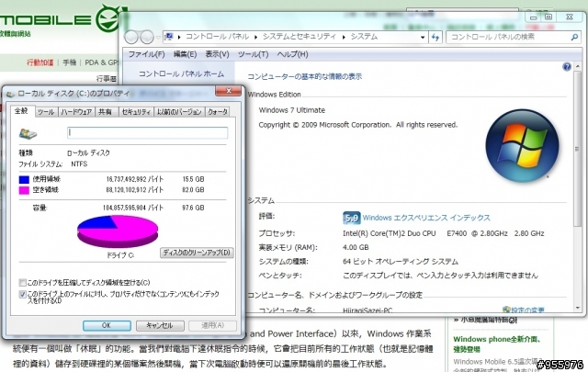The height and width of the screenshot is (372, 588).
Task: Click the magenta 空き領域 color swatch
Action: 24,190
